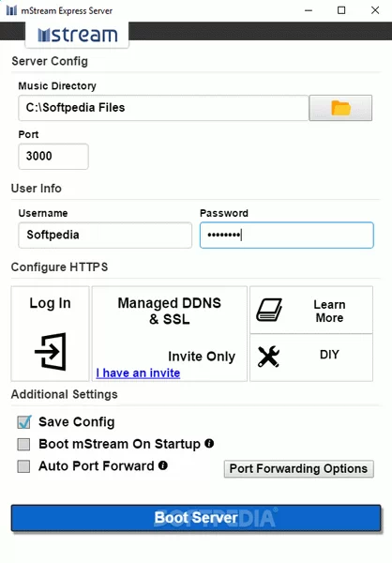The image size is (392, 563).
Task: Click the Password field
Action: click(x=287, y=236)
